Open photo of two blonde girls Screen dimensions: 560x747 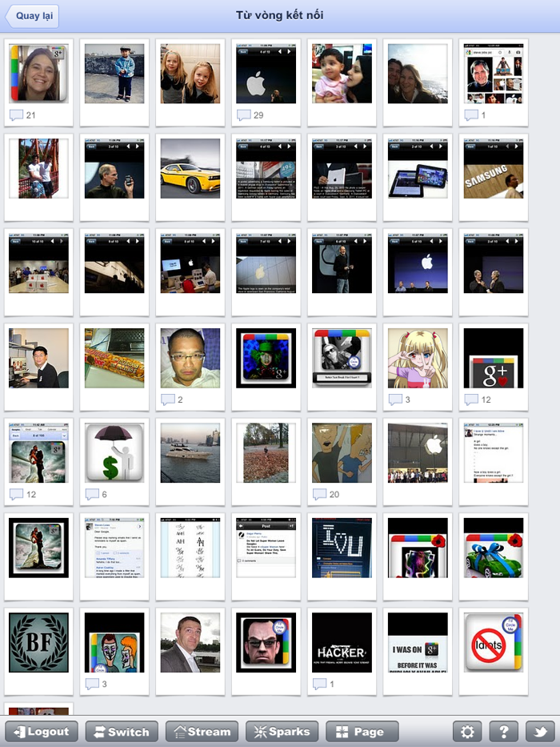[x=190, y=74]
